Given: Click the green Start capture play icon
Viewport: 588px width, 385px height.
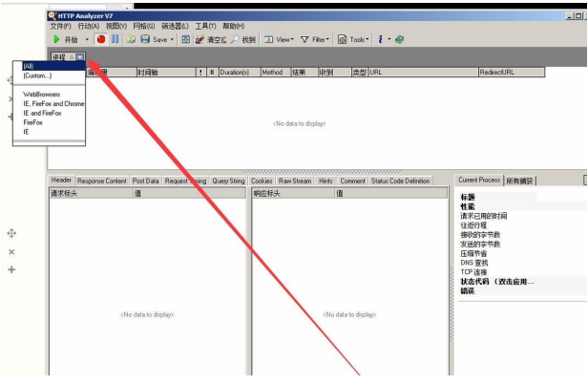Looking at the screenshot, I should pyautogui.click(x=56, y=39).
